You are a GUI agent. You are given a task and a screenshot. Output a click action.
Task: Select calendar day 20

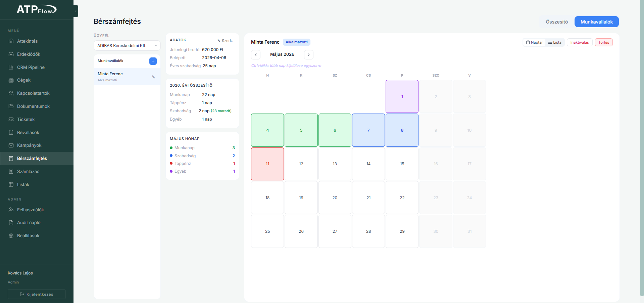coord(335,198)
